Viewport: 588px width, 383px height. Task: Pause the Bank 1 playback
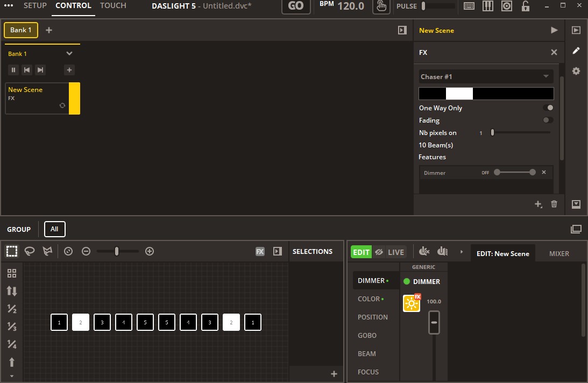(x=13, y=70)
